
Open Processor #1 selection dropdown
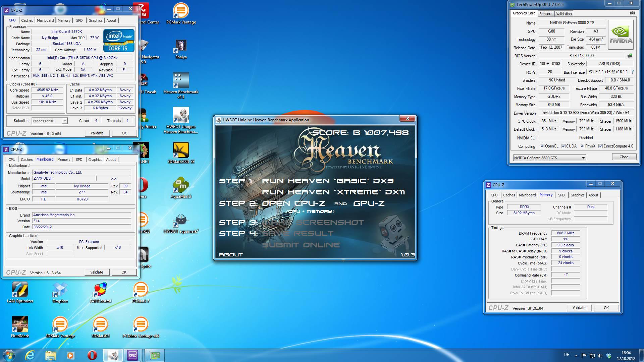tap(50, 121)
